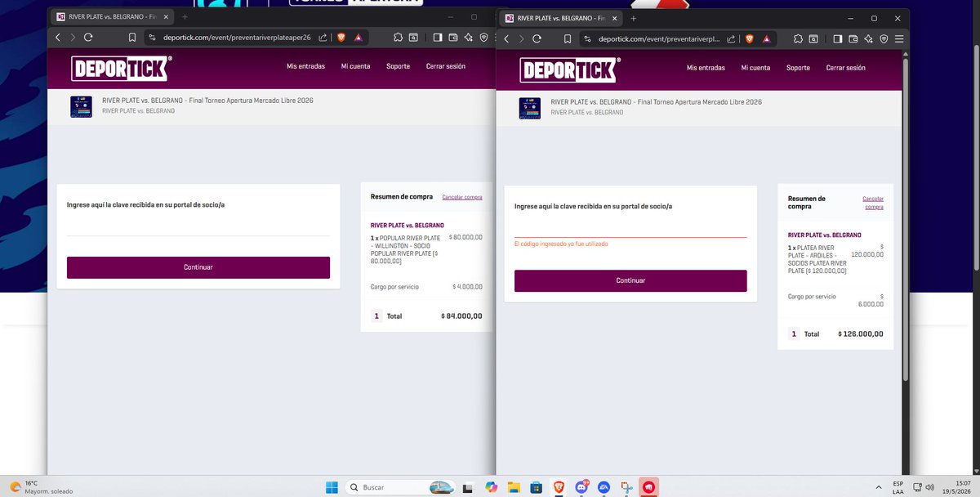Open the weather widget showing 16°C

pyautogui.click(x=42, y=487)
